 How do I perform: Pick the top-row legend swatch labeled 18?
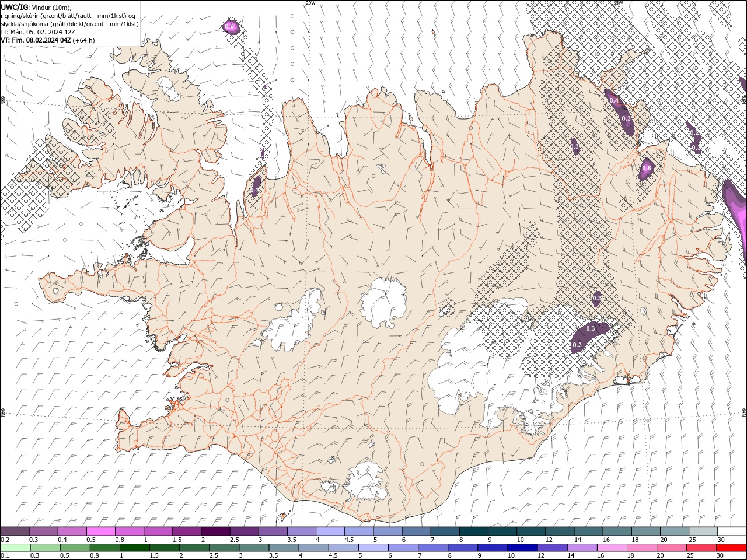click(x=645, y=531)
